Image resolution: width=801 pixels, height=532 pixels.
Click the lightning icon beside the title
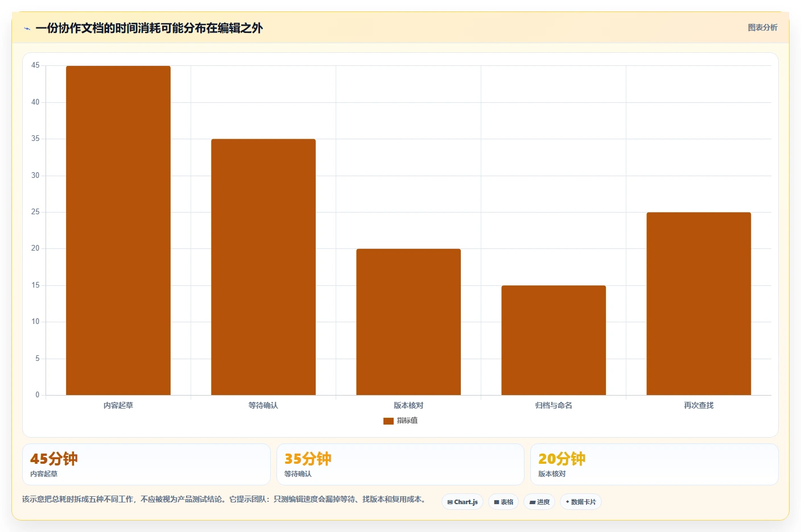(27, 28)
